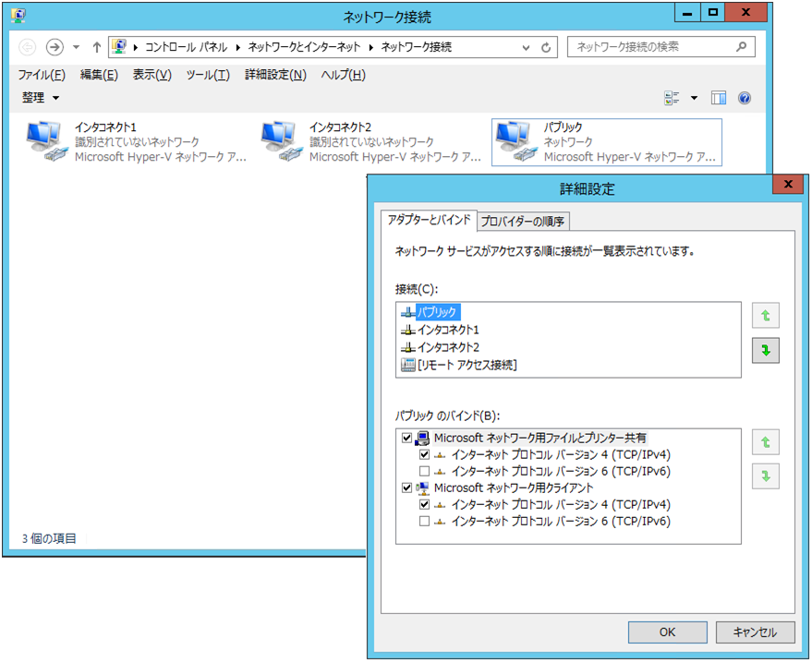
Task: Expand the view options dropdown arrow
Action: [x=695, y=98]
